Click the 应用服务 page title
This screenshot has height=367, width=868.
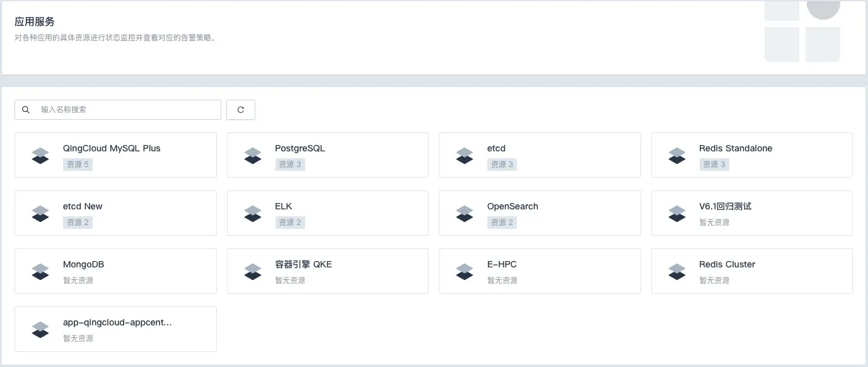[x=35, y=21]
